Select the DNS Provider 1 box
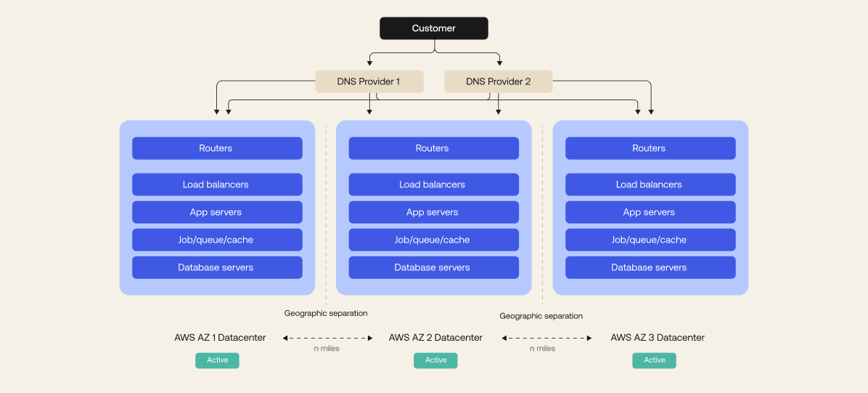Viewport: 868px width, 393px height. point(369,81)
